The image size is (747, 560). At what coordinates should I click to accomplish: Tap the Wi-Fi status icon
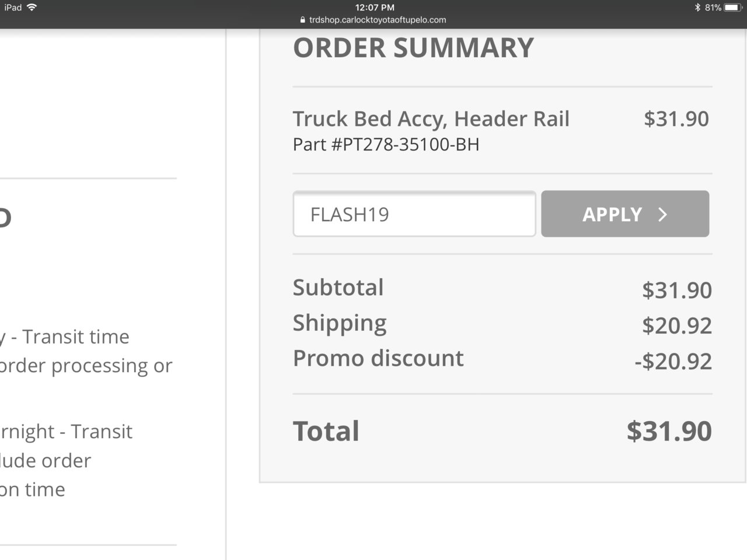pyautogui.click(x=32, y=8)
